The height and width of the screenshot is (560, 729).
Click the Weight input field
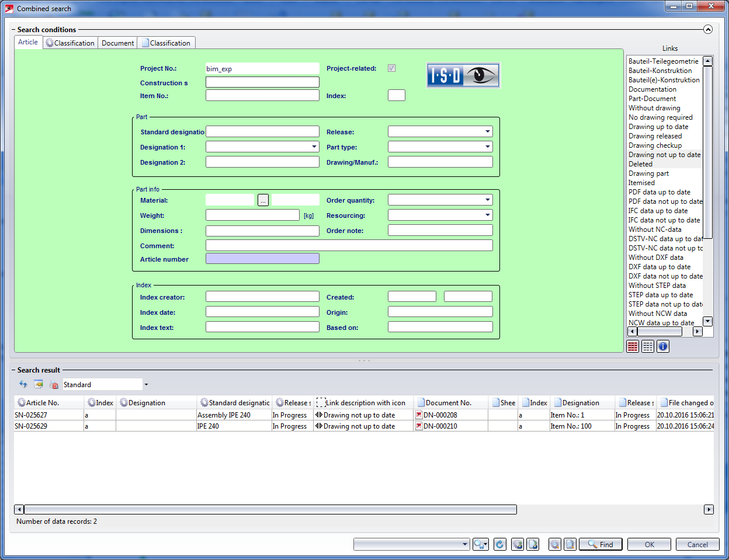252,215
